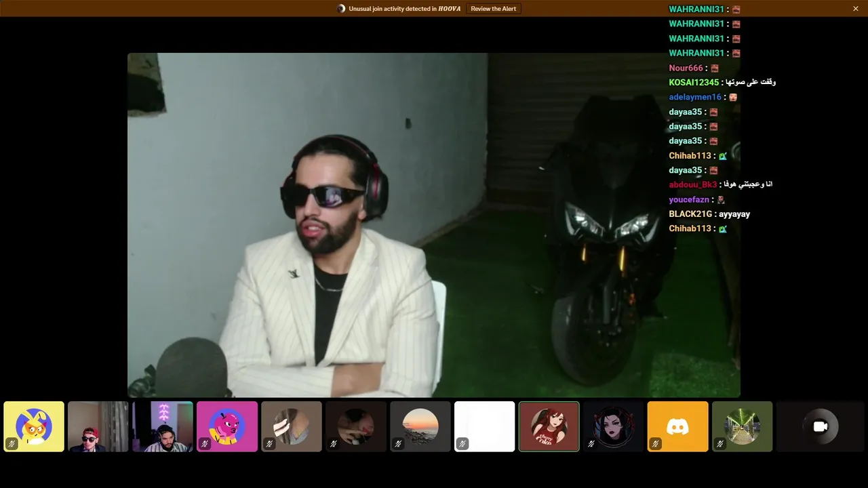868x488 pixels.
Task: Select the sunset beach avatar participant tile
Action: [420, 426]
